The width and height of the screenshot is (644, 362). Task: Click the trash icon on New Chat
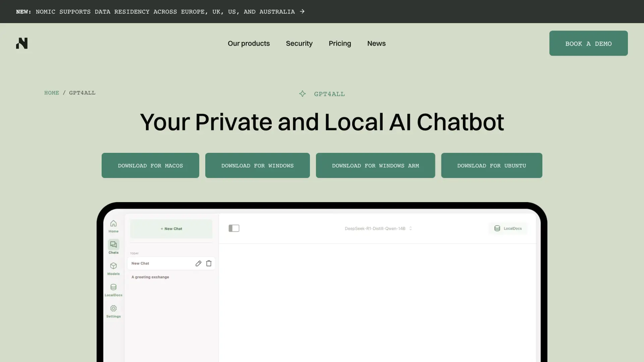click(209, 263)
